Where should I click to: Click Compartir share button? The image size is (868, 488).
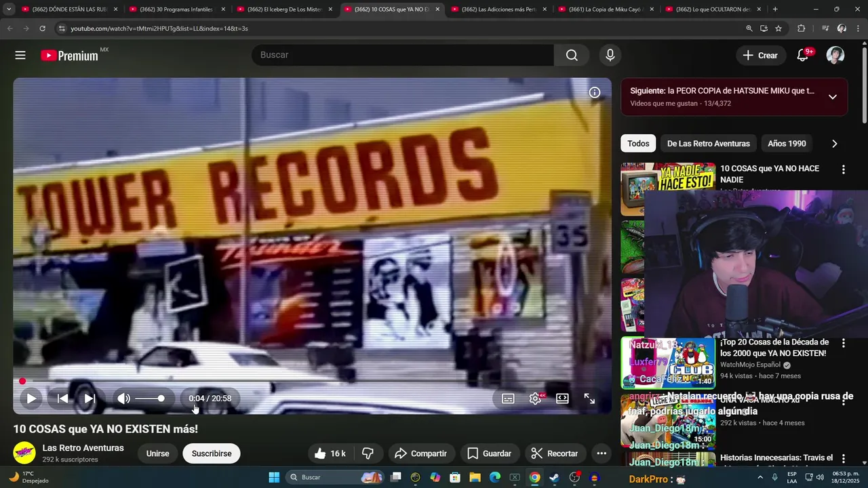420,453
